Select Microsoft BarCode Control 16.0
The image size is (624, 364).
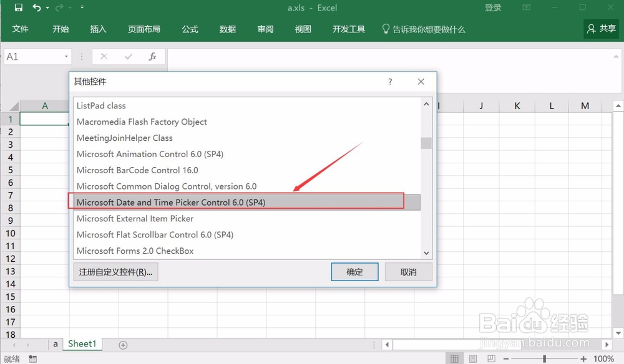point(246,170)
